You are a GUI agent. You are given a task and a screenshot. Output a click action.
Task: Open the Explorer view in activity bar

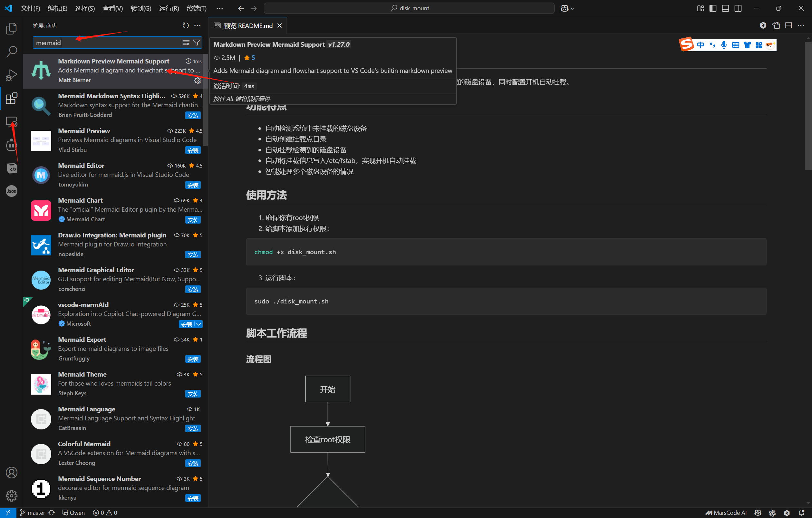(12, 29)
